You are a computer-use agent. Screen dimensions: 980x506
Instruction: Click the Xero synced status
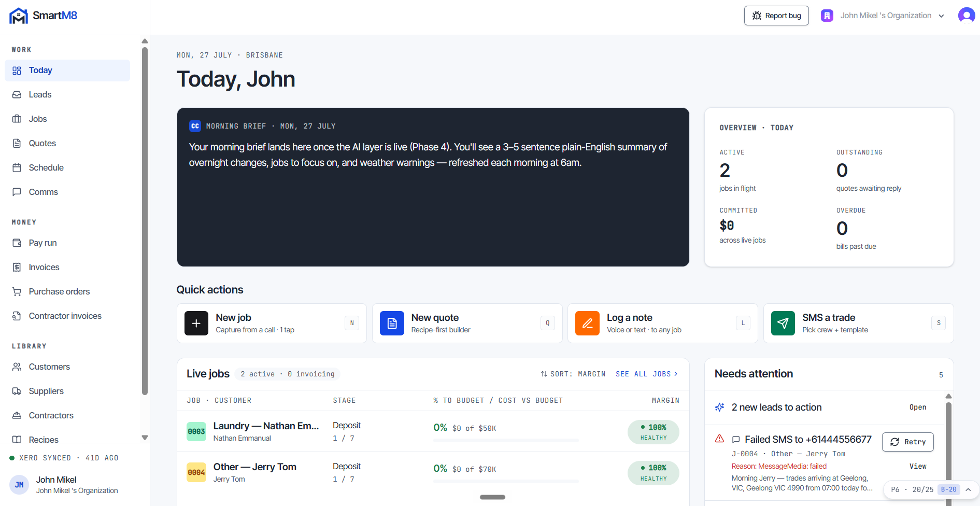pyautogui.click(x=64, y=458)
